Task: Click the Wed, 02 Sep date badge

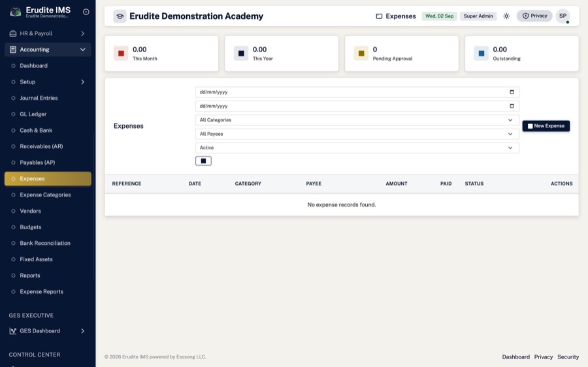Action: pyautogui.click(x=439, y=16)
